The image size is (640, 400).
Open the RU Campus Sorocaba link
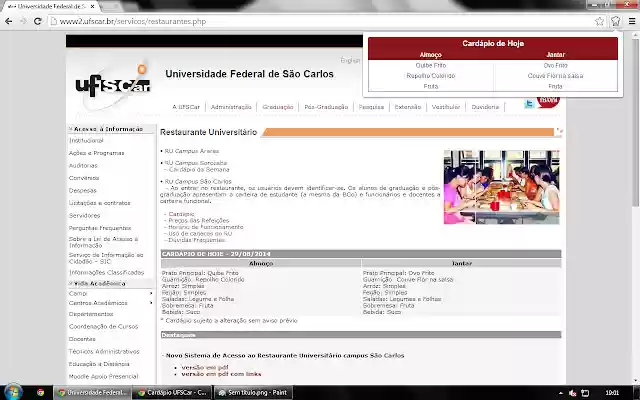pos(196,163)
